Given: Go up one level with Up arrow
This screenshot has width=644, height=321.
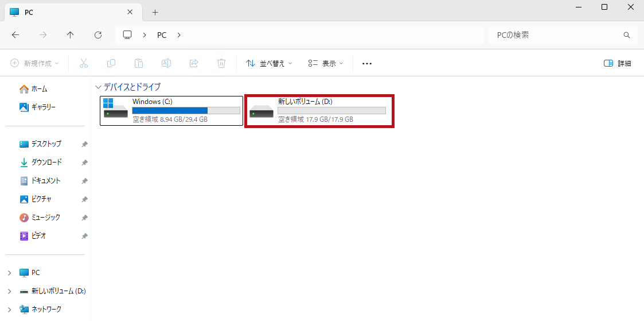Looking at the screenshot, I should [x=71, y=35].
